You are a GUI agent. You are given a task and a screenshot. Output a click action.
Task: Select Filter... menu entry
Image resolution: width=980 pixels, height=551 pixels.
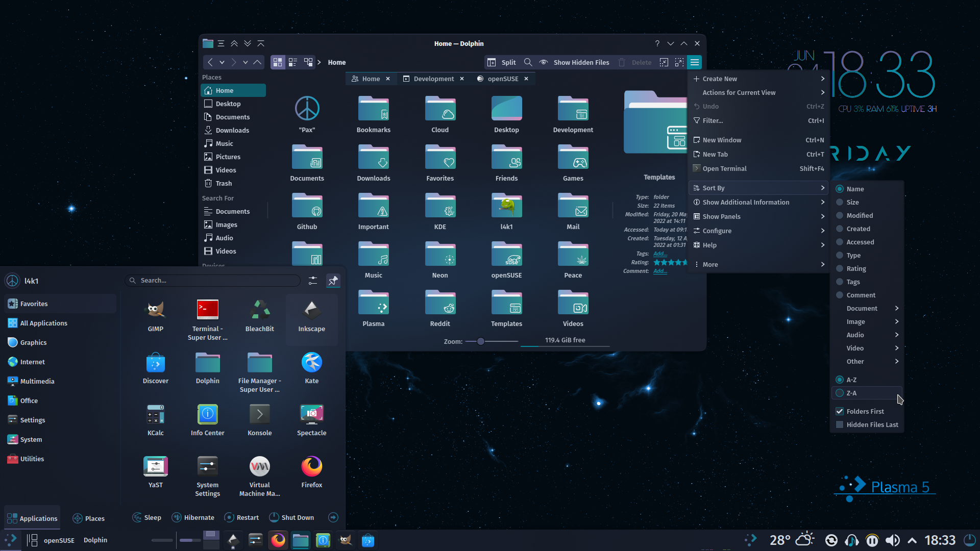(758, 120)
